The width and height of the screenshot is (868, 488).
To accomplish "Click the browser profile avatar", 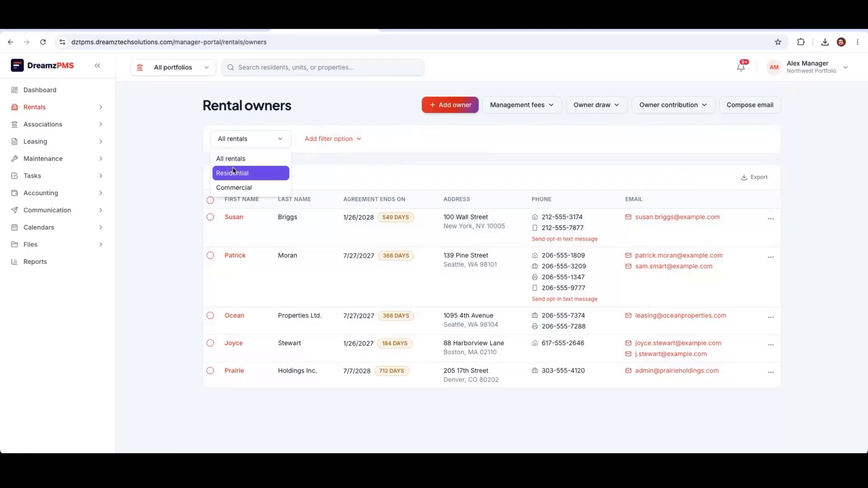I will [x=841, y=42].
